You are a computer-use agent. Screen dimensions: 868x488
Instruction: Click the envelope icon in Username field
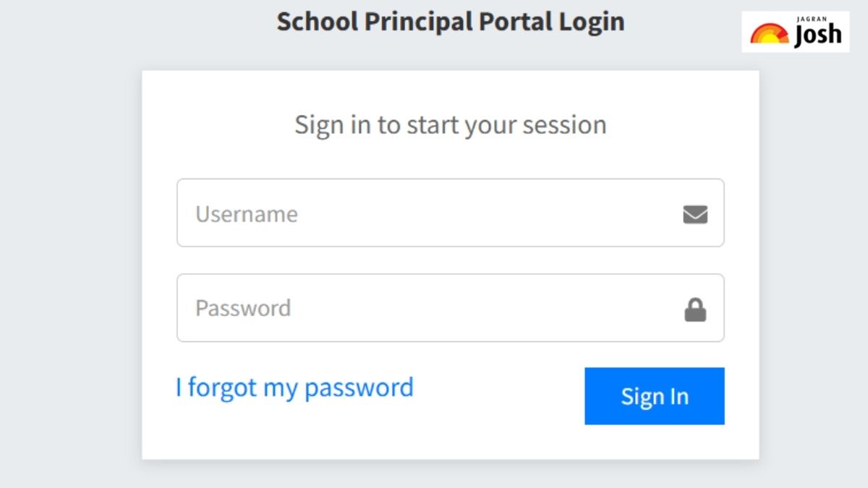pyautogui.click(x=695, y=215)
